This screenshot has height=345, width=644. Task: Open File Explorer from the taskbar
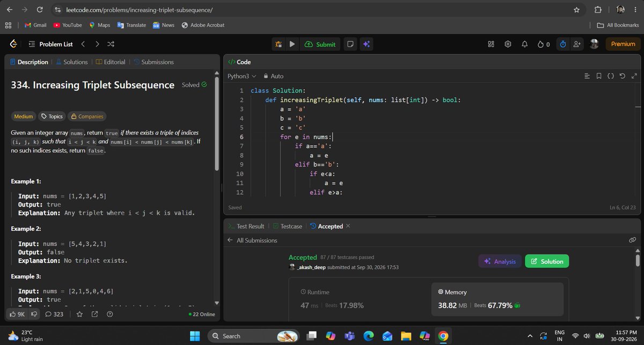tap(405, 336)
